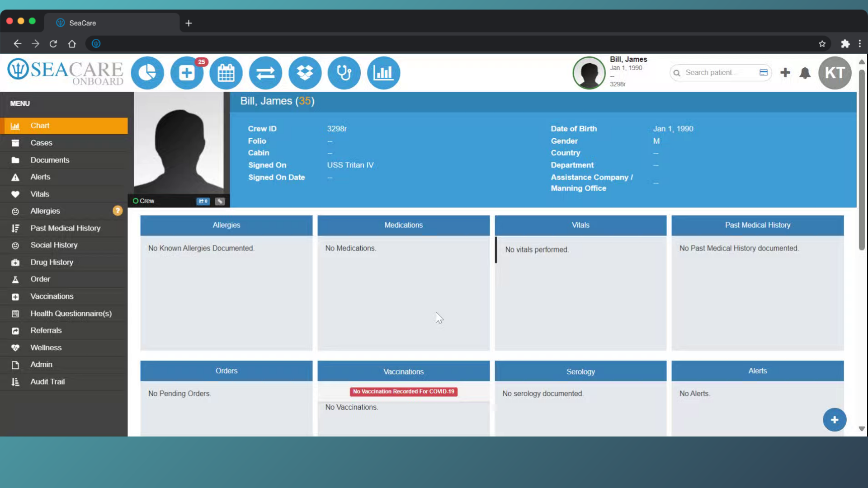Click the Orders card header
Image resolution: width=868 pixels, height=488 pixels.
226,371
